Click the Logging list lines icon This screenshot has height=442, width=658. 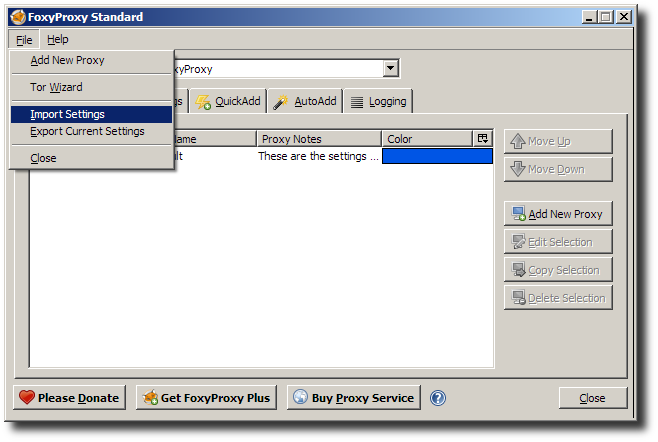(x=357, y=102)
